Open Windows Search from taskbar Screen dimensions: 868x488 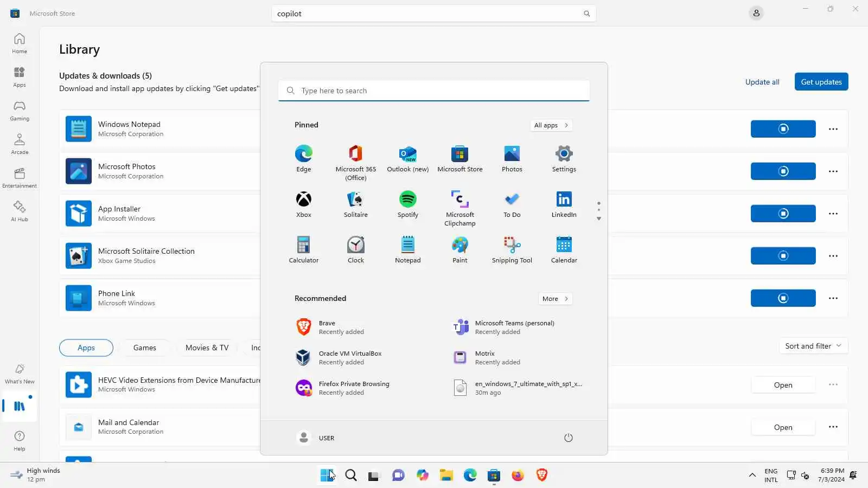351,476
